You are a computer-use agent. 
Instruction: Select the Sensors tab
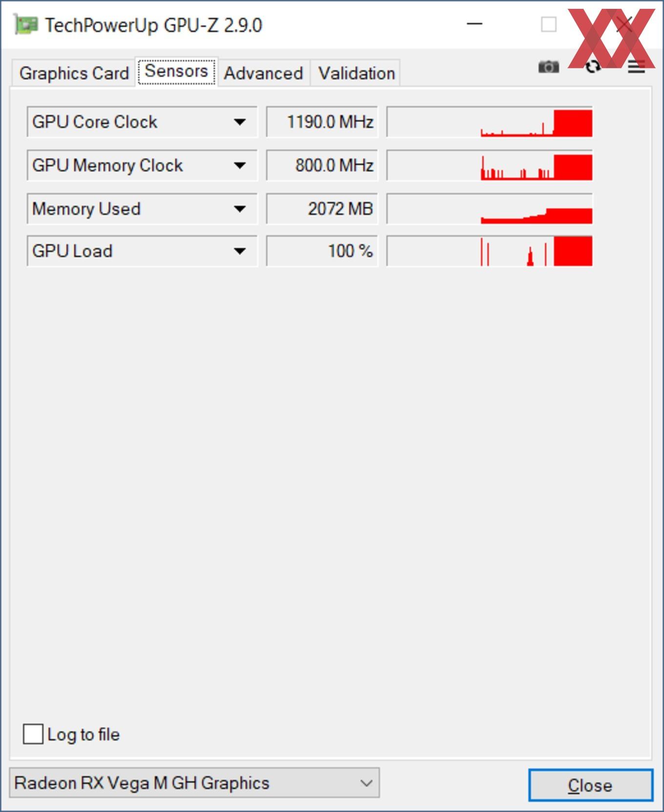(x=176, y=72)
